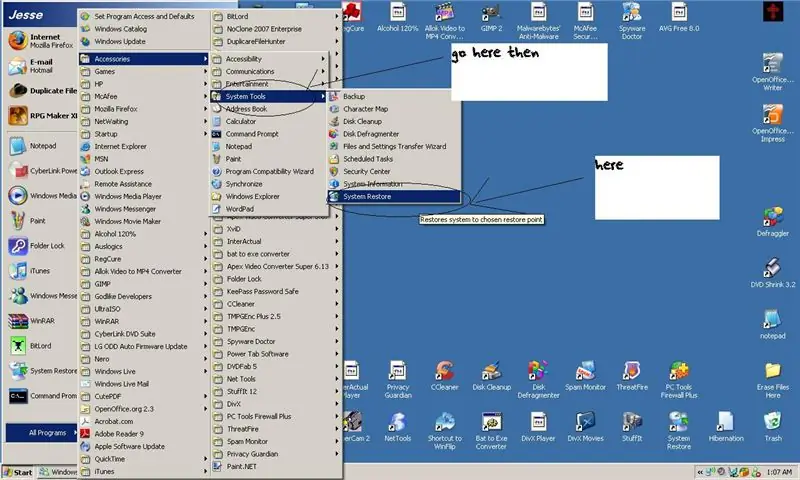Click the Start button on taskbar
The height and width of the screenshot is (480, 800).
tap(18, 472)
